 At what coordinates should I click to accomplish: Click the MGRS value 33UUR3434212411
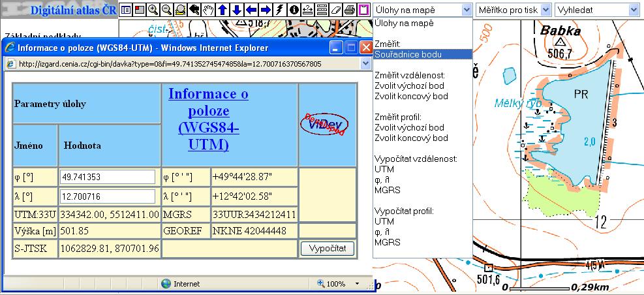pyautogui.click(x=254, y=214)
